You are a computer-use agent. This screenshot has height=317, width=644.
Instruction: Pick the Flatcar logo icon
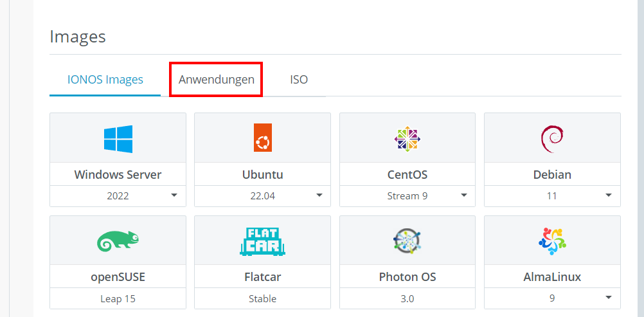(x=262, y=242)
